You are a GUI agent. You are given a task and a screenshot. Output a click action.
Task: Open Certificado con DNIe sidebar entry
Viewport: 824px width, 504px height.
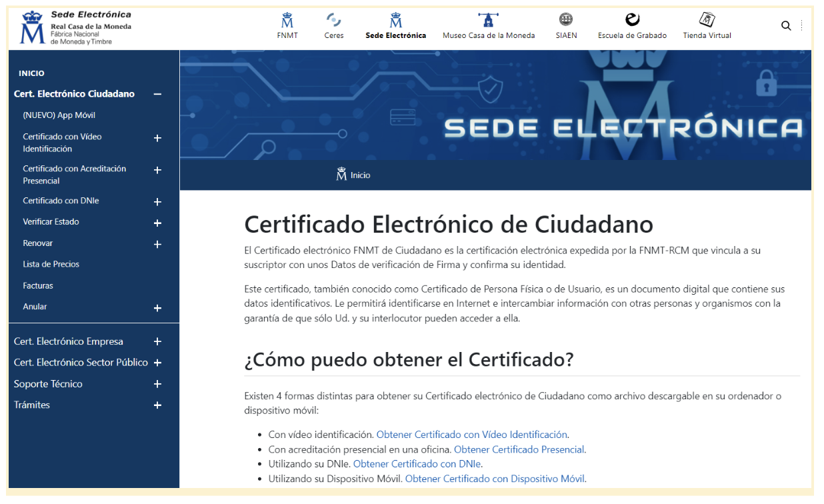(x=61, y=201)
